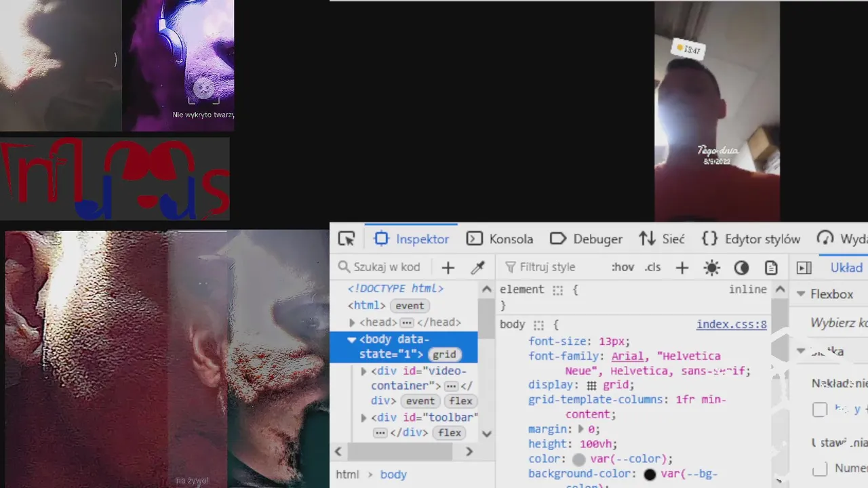Click the rules panel scroll up arrow

click(x=779, y=289)
